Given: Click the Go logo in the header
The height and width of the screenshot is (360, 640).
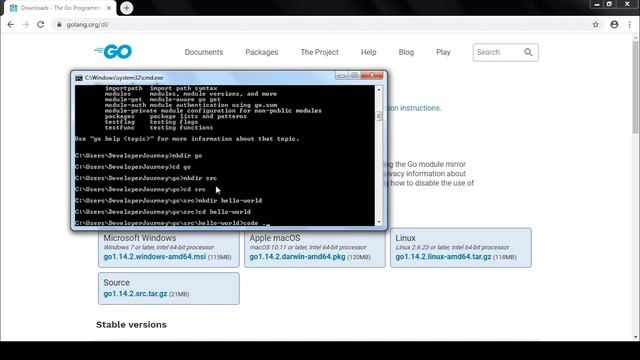Looking at the screenshot, I should (x=113, y=51).
